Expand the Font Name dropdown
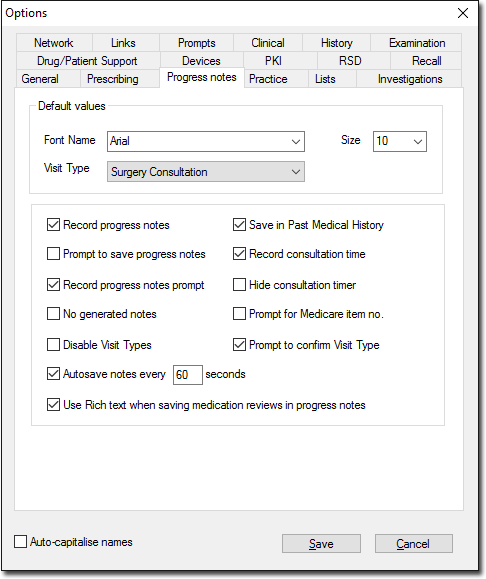The width and height of the screenshot is (486, 579). coord(206,141)
